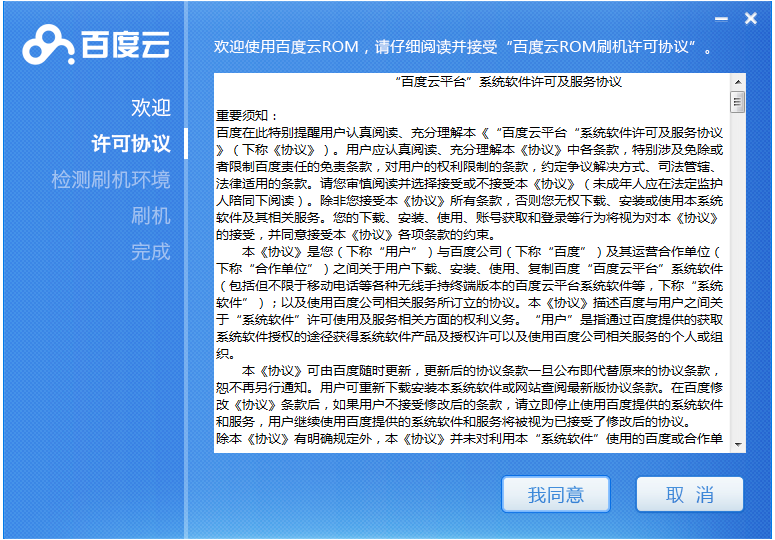
Task: Select the 欢迎 step in sidebar
Action: [x=151, y=107]
